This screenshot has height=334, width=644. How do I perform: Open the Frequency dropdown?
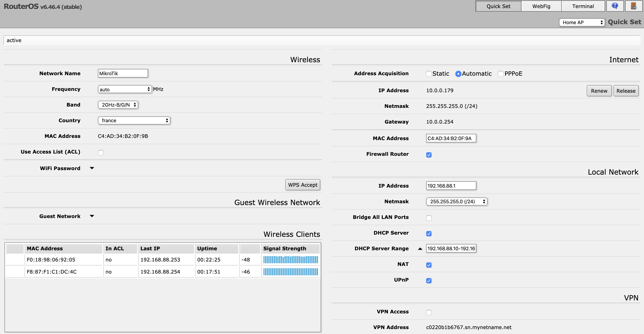click(125, 89)
